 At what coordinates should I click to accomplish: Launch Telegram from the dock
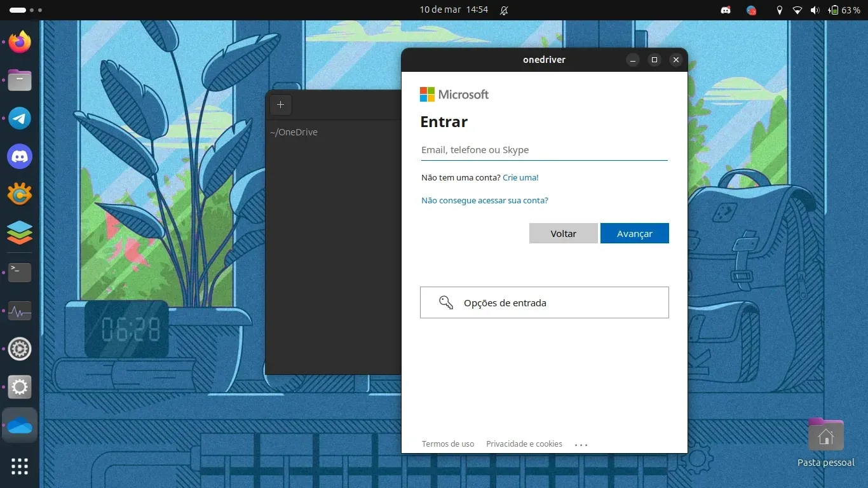point(20,118)
